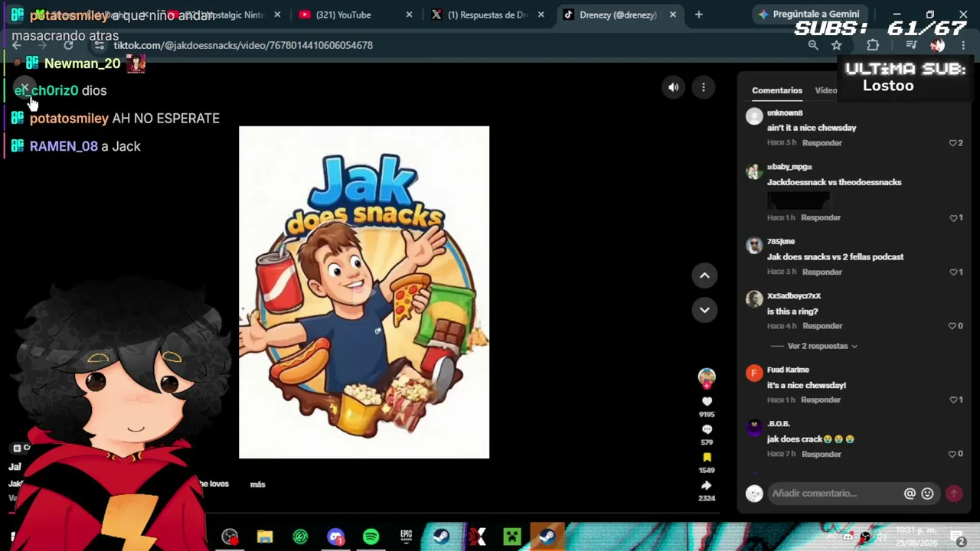Open a new browser tab

click(698, 15)
